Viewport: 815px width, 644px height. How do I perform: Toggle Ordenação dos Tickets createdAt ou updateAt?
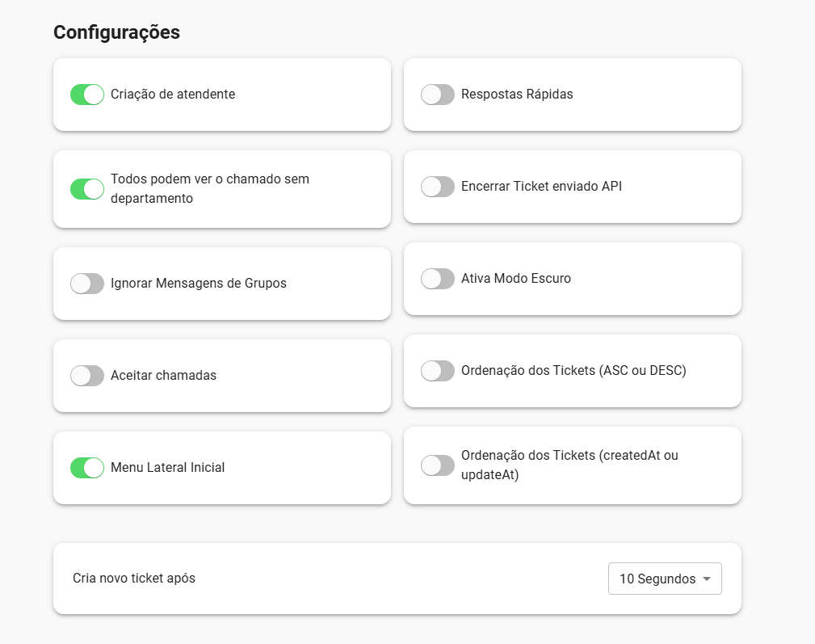[x=438, y=465]
